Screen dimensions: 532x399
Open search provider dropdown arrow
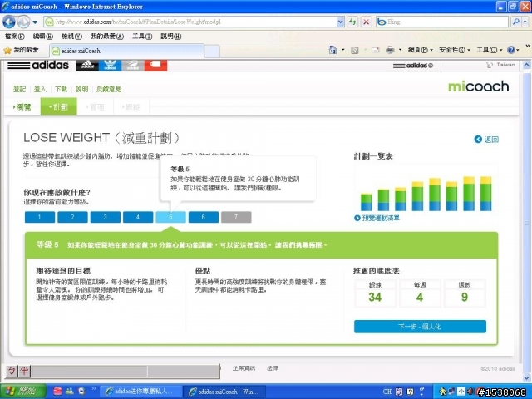coord(525,22)
